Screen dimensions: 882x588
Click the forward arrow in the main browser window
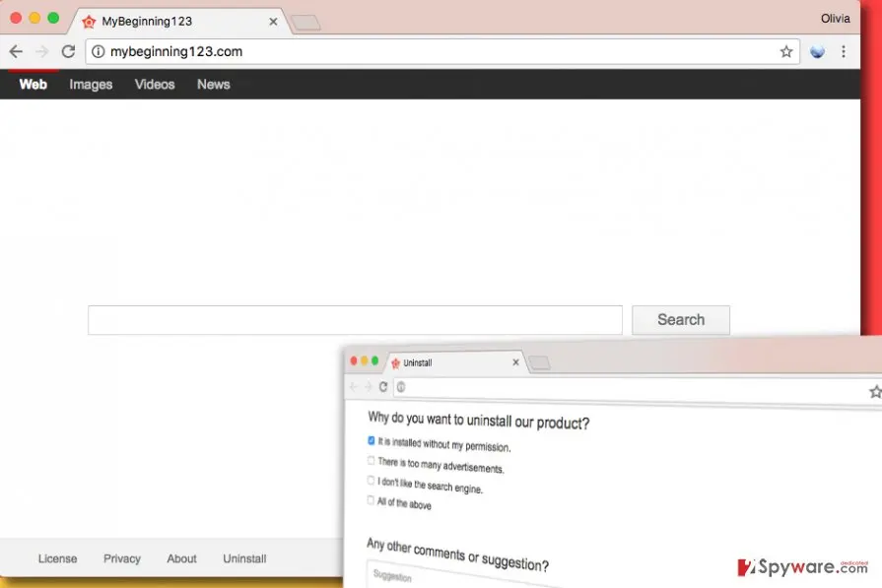point(42,52)
